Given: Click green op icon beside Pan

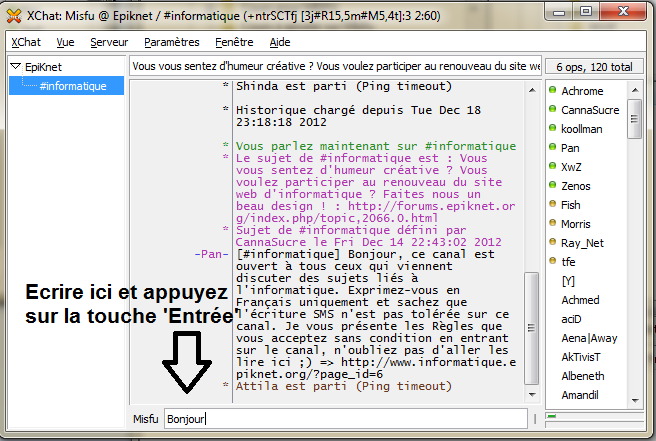Looking at the screenshot, I should (x=552, y=147).
